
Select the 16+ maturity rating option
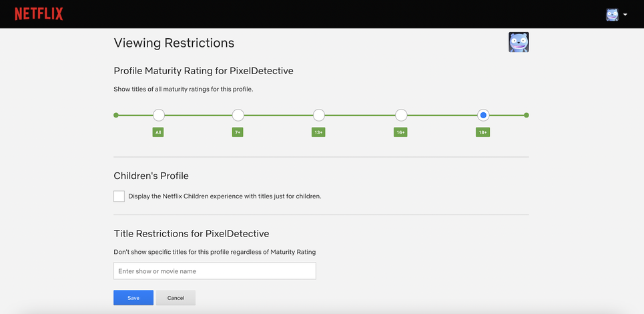[401, 115]
